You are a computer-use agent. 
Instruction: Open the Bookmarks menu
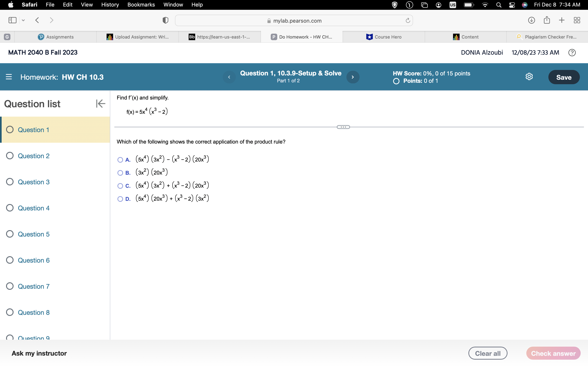(x=141, y=5)
